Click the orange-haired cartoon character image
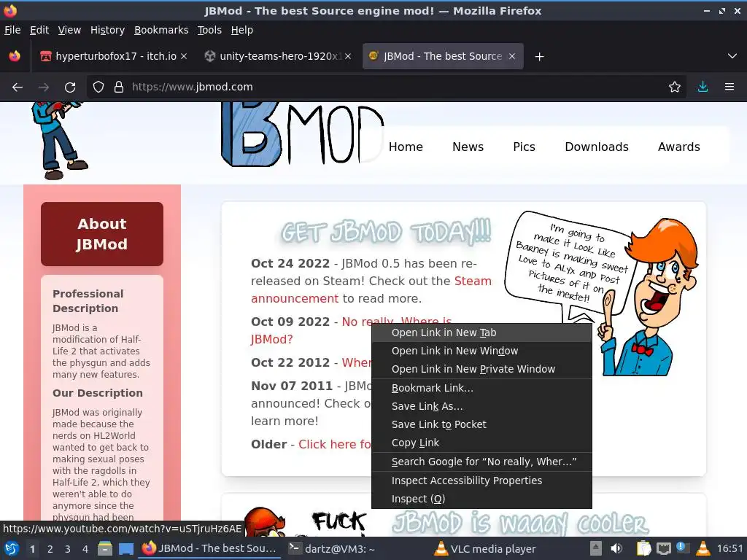The height and width of the screenshot is (560, 747). [648, 296]
